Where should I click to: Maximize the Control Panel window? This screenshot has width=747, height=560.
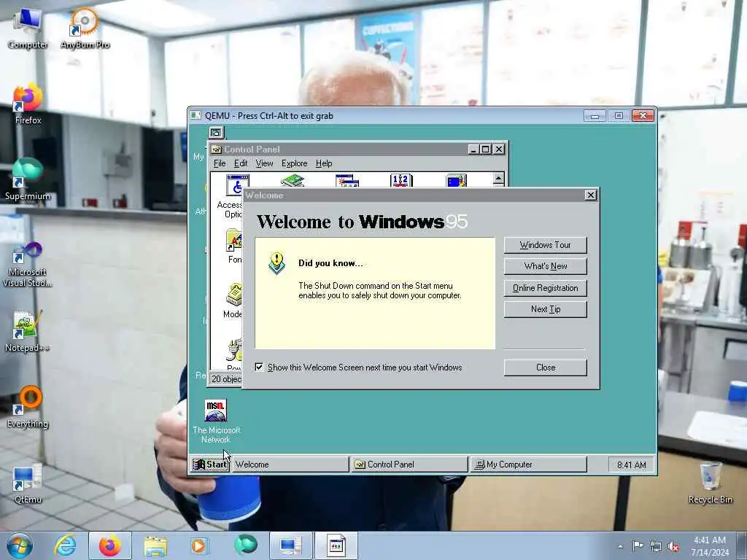pyautogui.click(x=485, y=149)
